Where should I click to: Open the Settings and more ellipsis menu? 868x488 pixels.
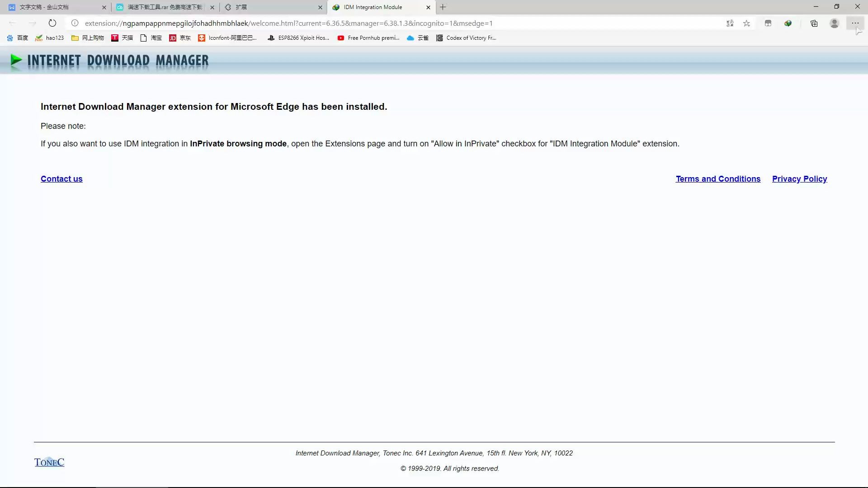point(855,23)
